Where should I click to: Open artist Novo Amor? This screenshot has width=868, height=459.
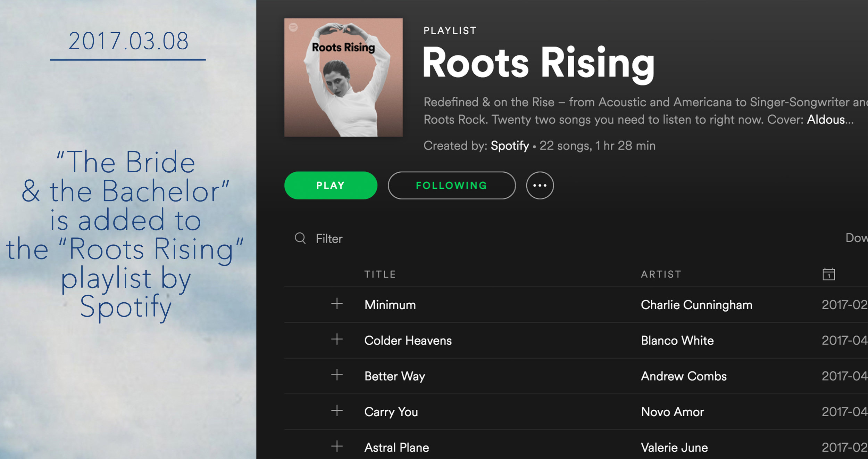[x=672, y=412]
